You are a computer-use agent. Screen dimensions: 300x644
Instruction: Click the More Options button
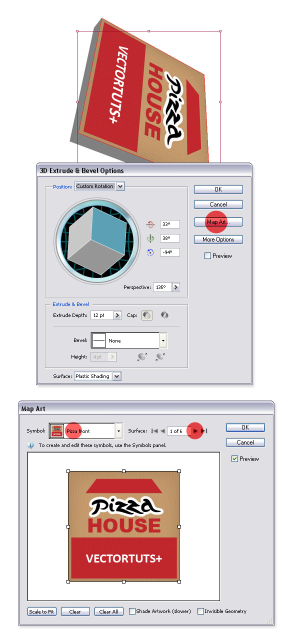pos(218,239)
